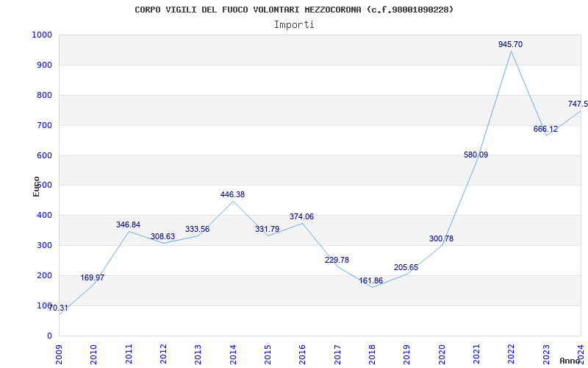
Task: Select the 2015 x-axis year label
Action: 268,355
